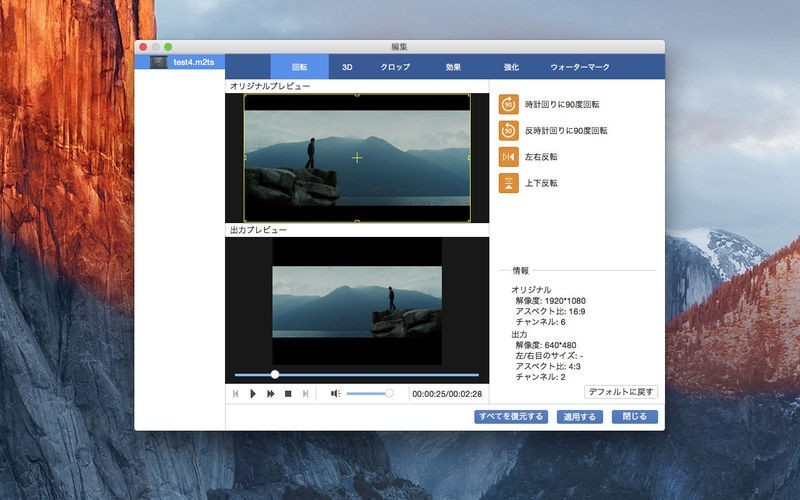This screenshot has width=800, height=500.
Task: Click the fast forward button
Action: [270, 394]
